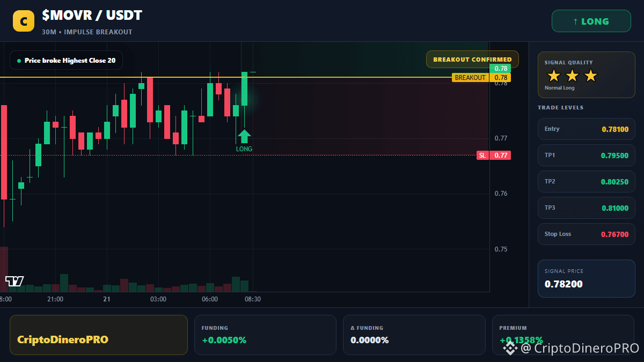Click the first signal quality star
The height and width of the screenshot is (362, 644).
(554, 76)
